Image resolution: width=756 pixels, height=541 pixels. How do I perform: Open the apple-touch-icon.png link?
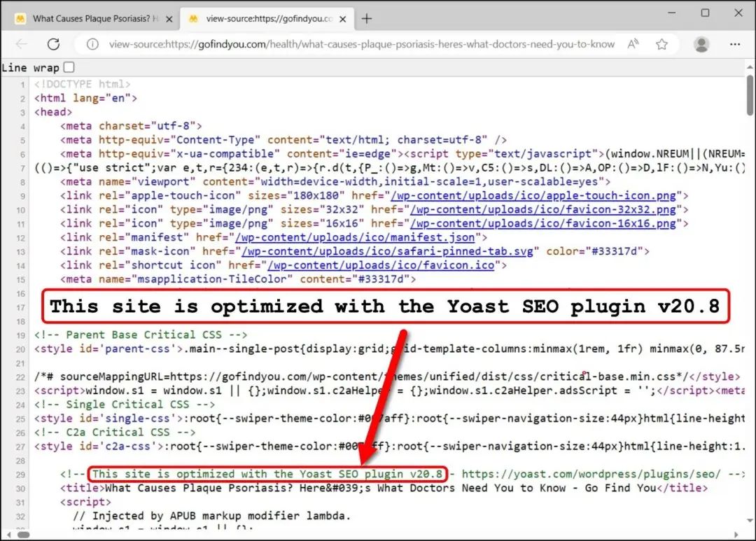(x=535, y=196)
